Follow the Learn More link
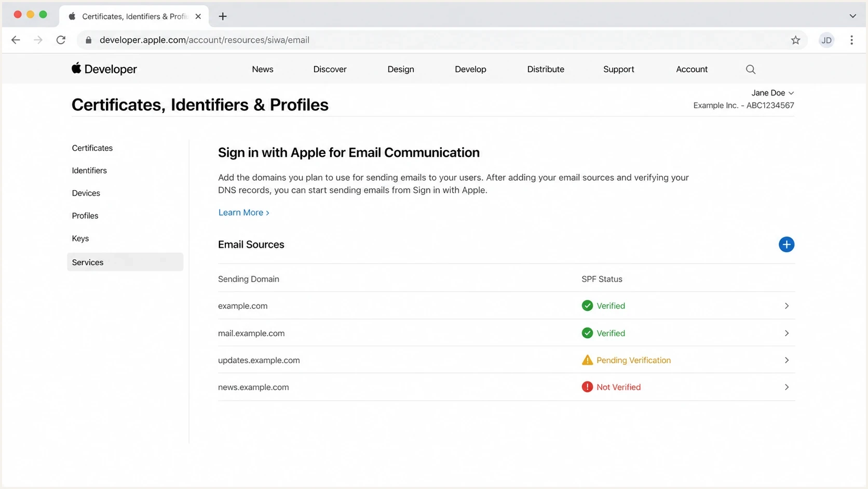The height and width of the screenshot is (489, 868). tap(244, 213)
